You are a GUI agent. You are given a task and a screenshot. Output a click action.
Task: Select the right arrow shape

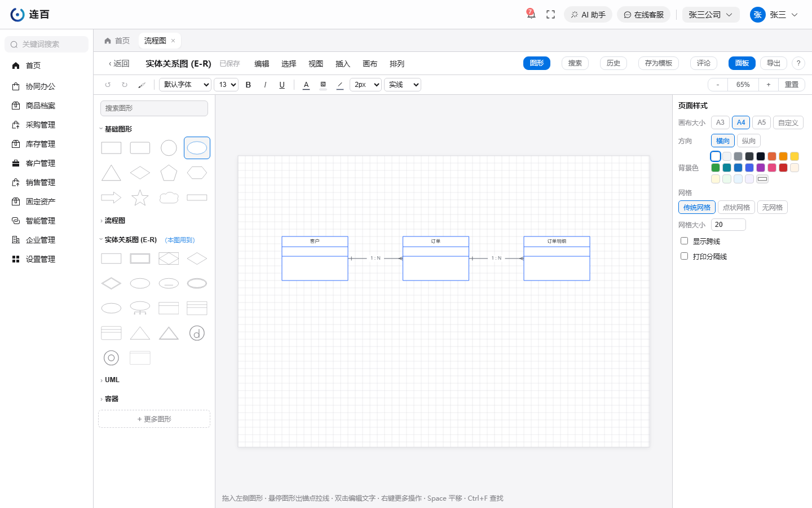pos(111,198)
